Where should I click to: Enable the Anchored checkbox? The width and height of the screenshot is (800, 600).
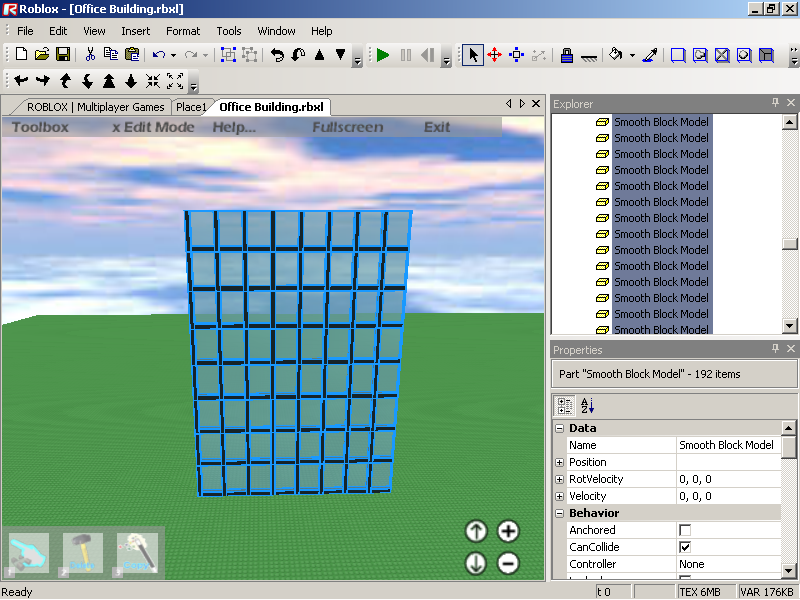[685, 530]
